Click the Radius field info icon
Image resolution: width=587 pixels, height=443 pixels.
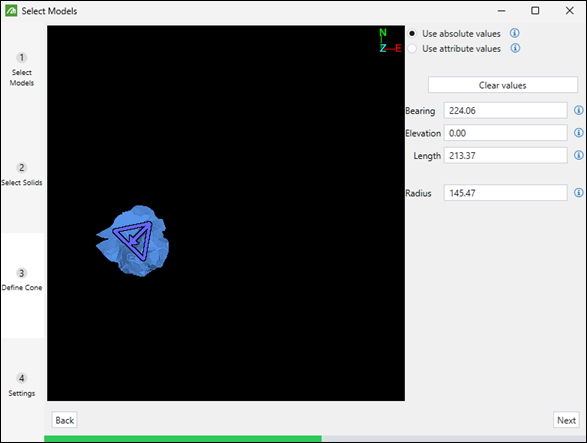click(579, 192)
